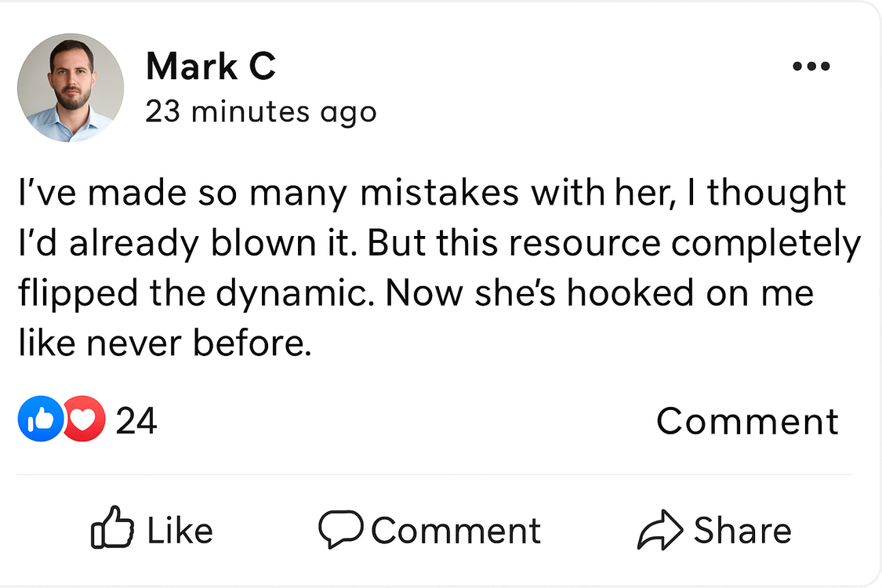
Task: Click the outlined thumbs-up Like icon
Action: [x=114, y=530]
